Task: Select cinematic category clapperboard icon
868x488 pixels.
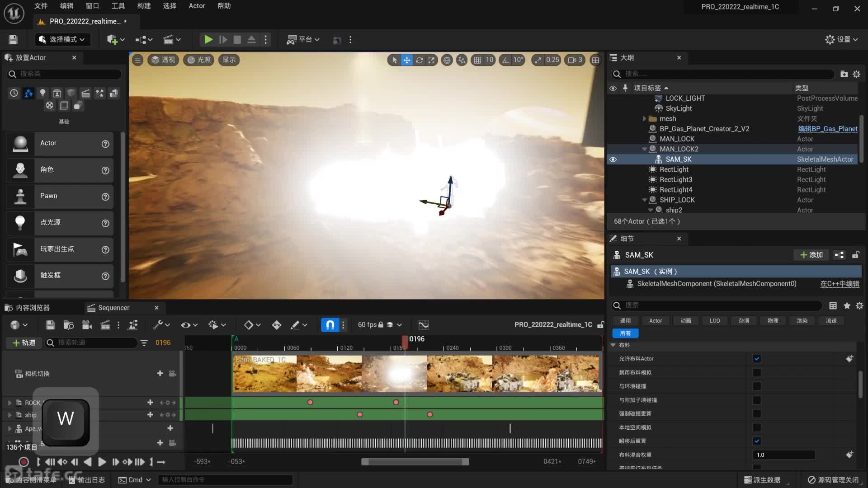Action: click(85, 93)
